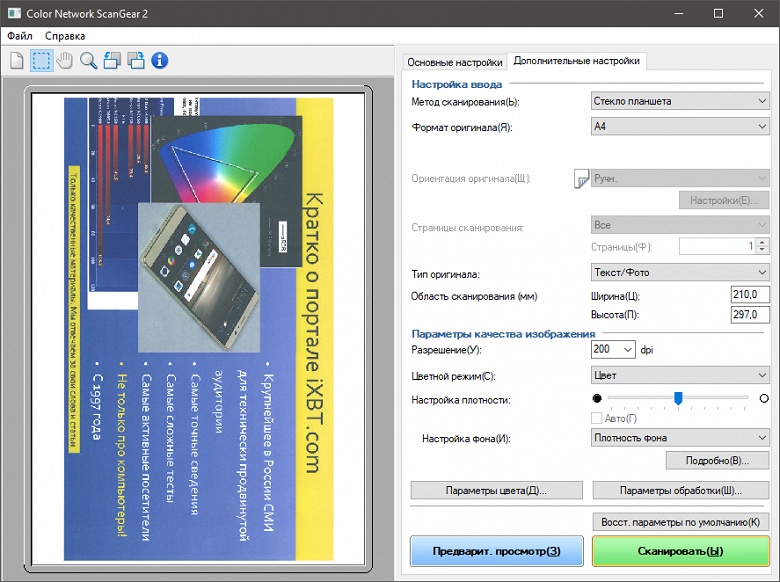Click the Область сканирования (мм) label

(474, 296)
